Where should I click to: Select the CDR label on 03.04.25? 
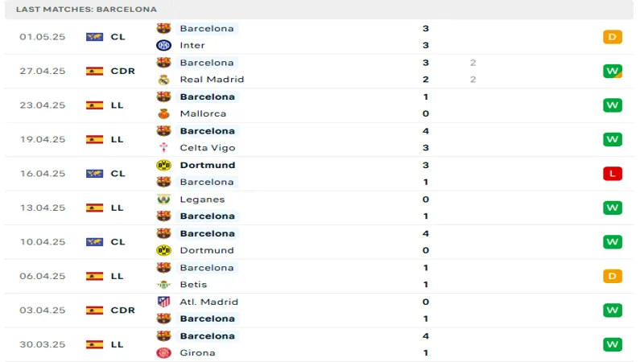pyautogui.click(x=122, y=311)
